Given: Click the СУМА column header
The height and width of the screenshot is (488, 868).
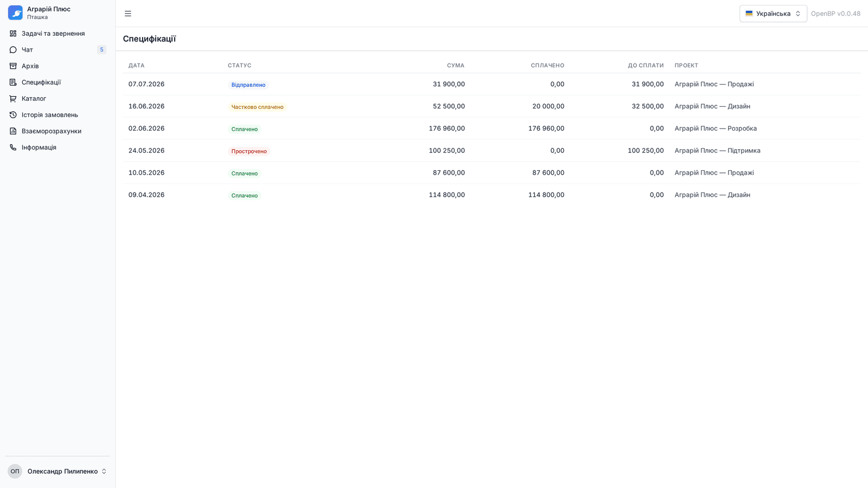Looking at the screenshot, I should click(456, 66).
